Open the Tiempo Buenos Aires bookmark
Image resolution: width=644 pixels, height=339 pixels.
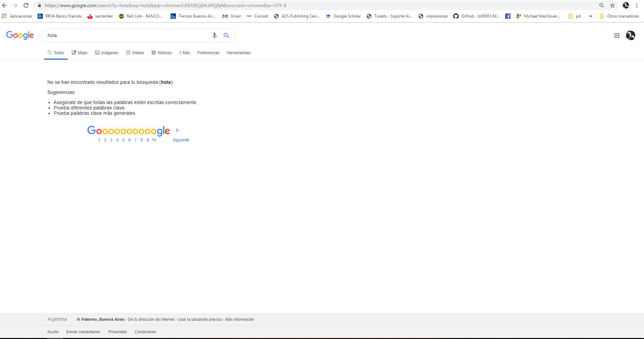(193, 16)
